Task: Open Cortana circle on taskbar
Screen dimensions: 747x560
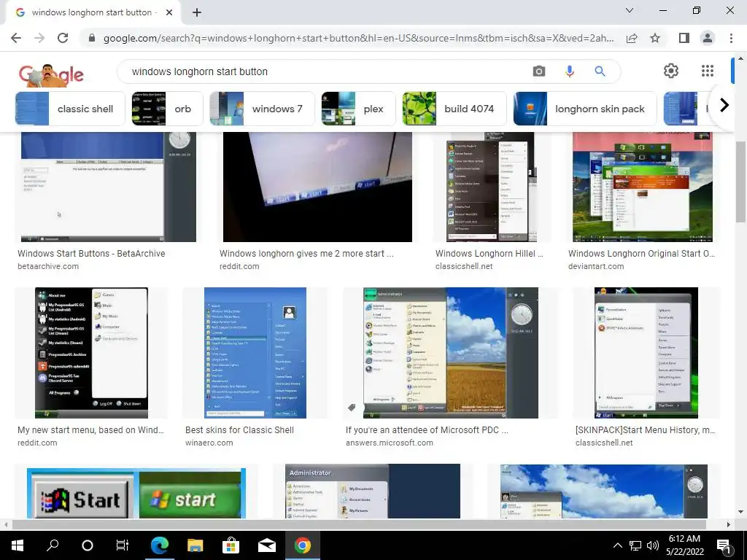Action: (88, 545)
